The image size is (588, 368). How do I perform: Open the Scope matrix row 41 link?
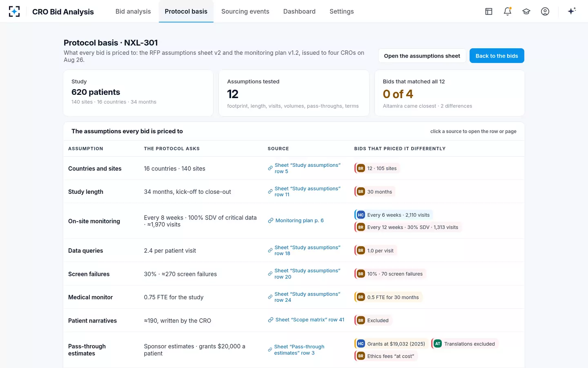(306, 320)
